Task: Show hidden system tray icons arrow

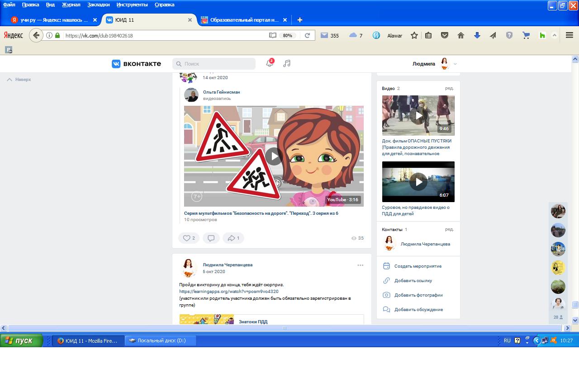Action: pos(536,341)
